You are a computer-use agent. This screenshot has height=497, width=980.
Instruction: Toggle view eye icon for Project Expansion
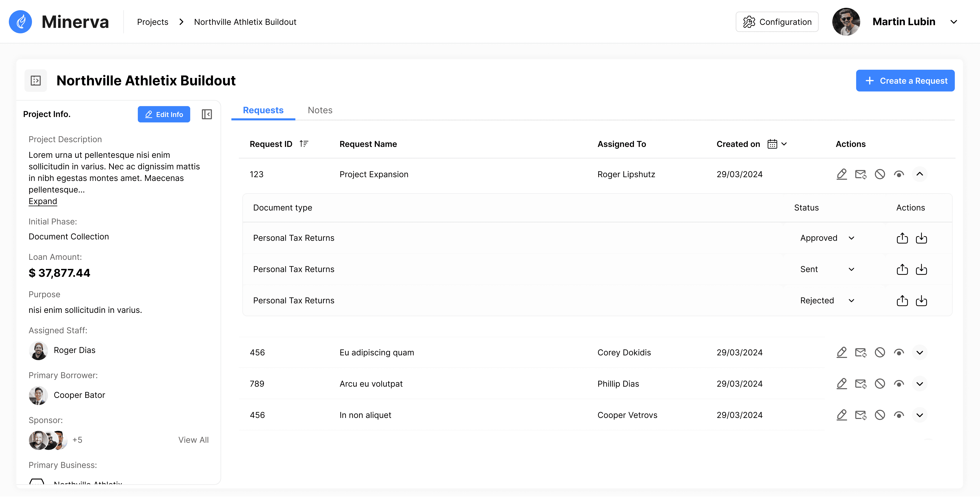tap(899, 174)
